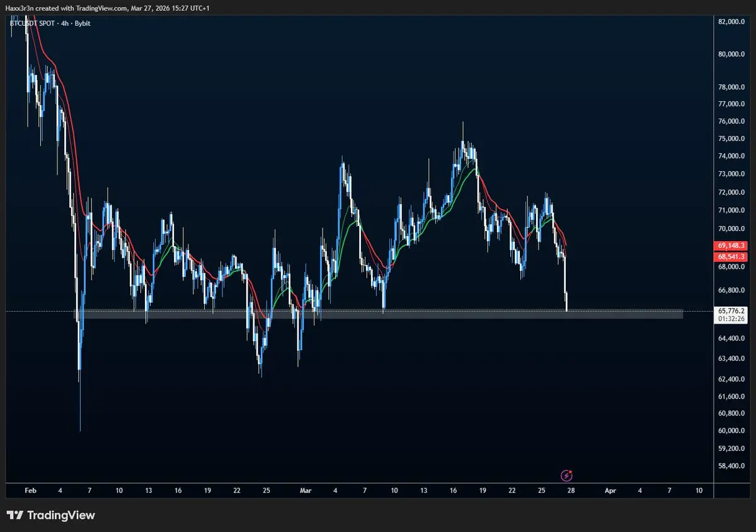Click the 62,400.0 price axis label
The width and height of the screenshot is (756, 532).
pyautogui.click(x=731, y=379)
